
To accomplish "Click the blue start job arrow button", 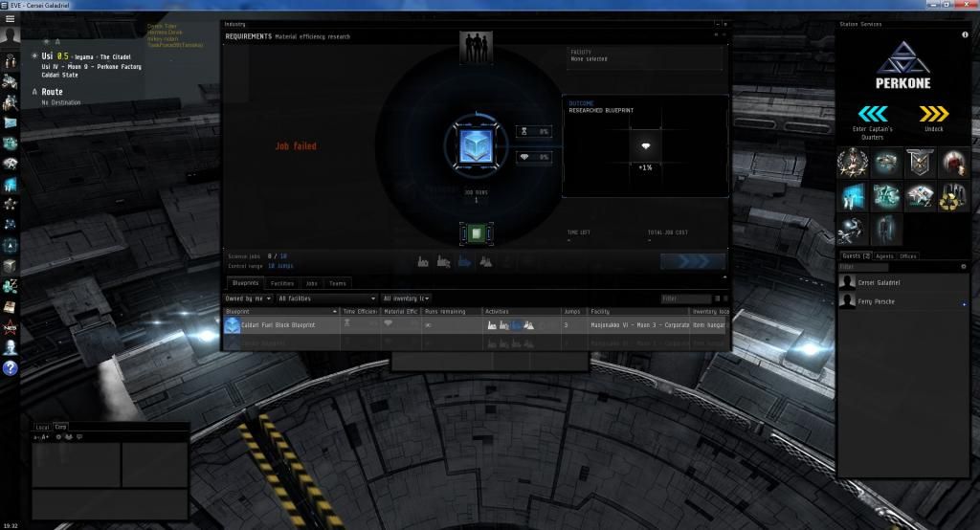I will pyautogui.click(x=693, y=261).
